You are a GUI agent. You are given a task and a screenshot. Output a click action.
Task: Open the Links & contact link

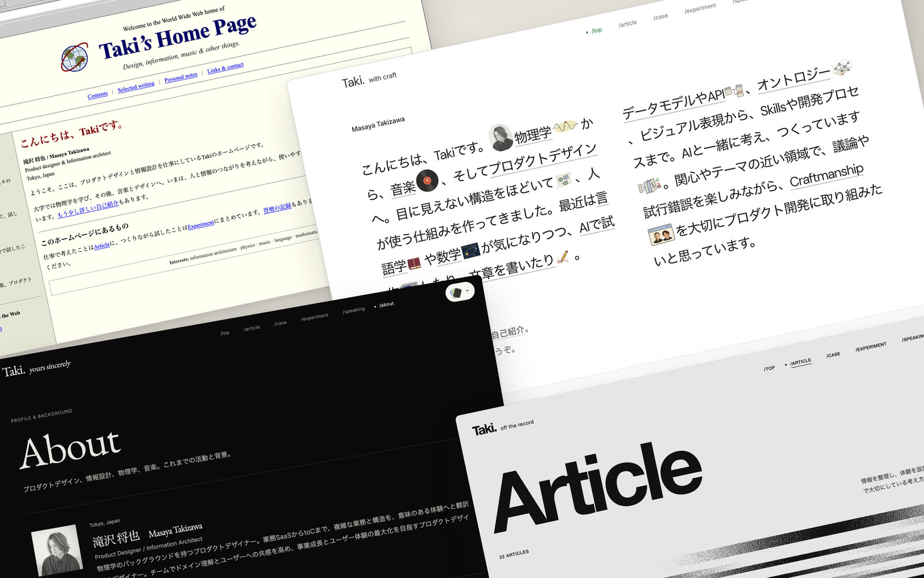(x=225, y=68)
